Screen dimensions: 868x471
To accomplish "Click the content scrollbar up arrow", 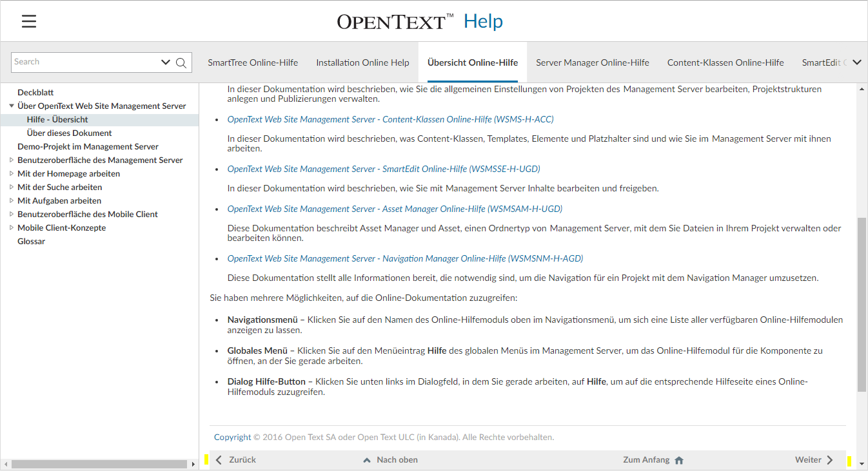I will tap(862, 88).
